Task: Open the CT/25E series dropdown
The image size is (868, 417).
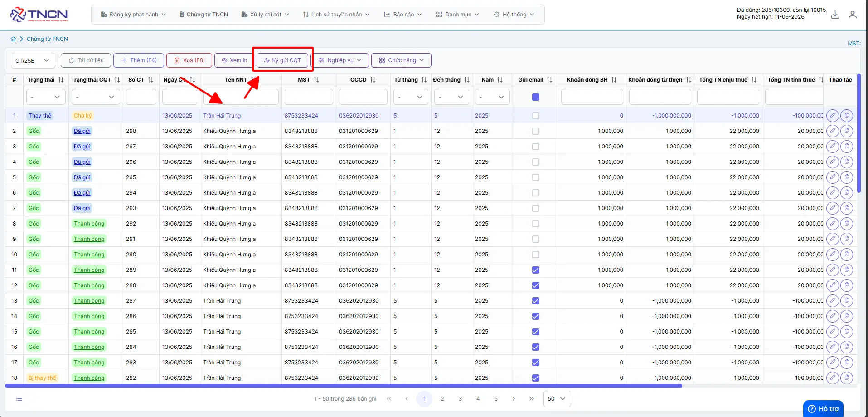Action: point(33,60)
